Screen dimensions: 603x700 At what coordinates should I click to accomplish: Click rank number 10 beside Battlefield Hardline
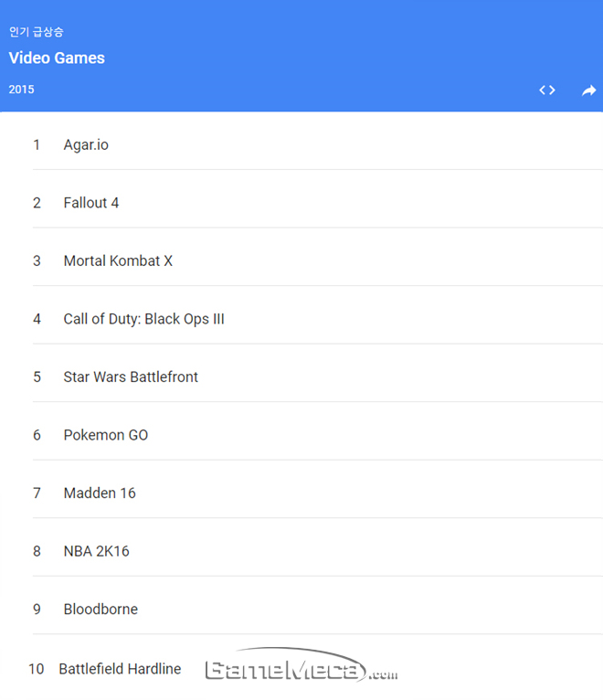click(36, 669)
